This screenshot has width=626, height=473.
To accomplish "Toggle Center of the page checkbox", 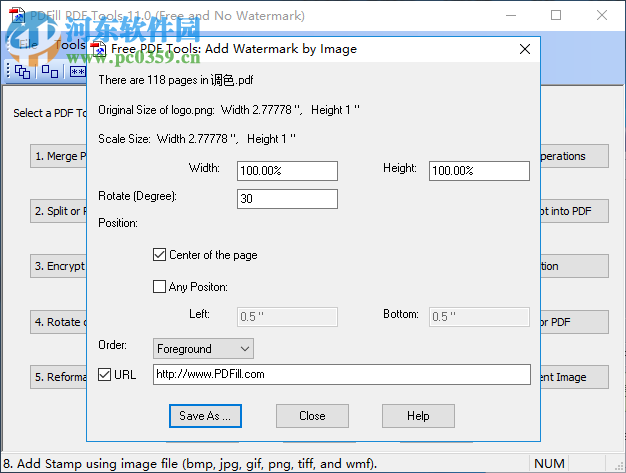I will click(159, 255).
